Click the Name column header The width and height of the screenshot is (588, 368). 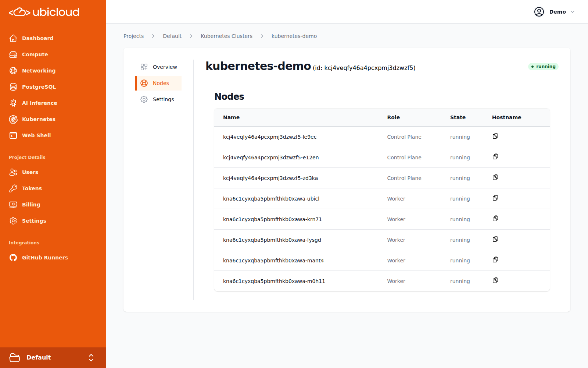[x=231, y=117]
